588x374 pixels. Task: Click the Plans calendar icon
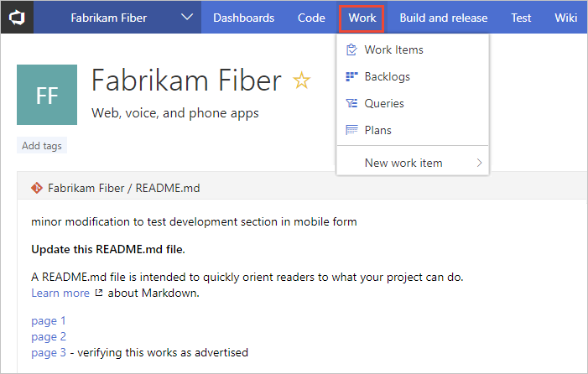pos(351,130)
